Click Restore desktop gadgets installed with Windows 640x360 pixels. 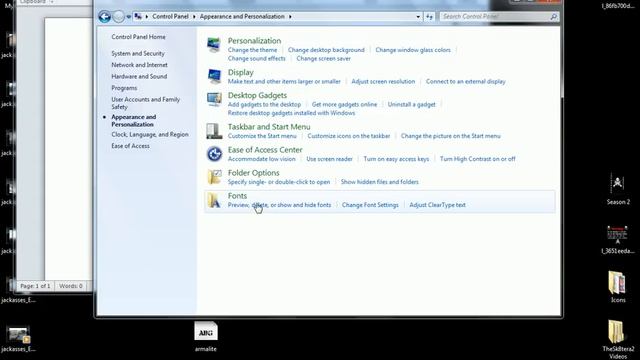291,113
